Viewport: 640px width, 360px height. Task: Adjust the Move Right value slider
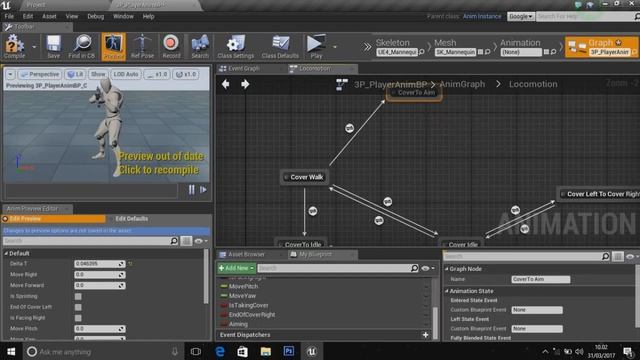pos(100,275)
